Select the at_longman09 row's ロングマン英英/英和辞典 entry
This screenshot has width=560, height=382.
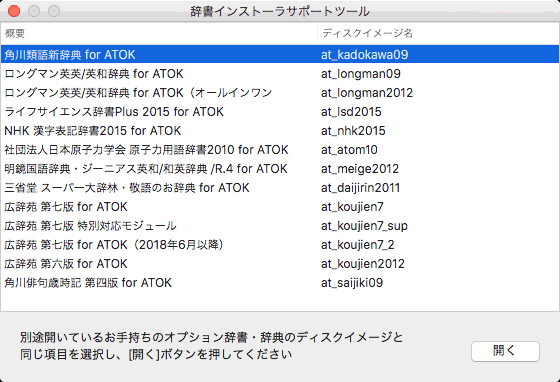[x=94, y=74]
